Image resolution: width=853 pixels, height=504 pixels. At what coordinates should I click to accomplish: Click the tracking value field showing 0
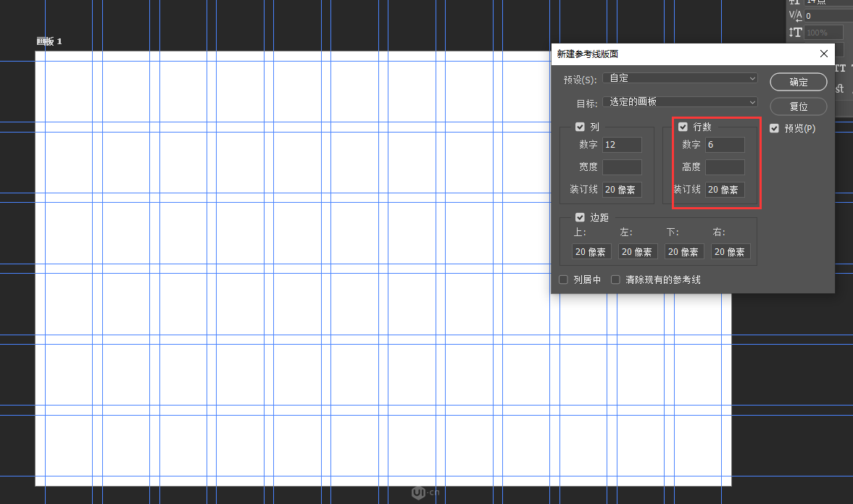click(828, 16)
